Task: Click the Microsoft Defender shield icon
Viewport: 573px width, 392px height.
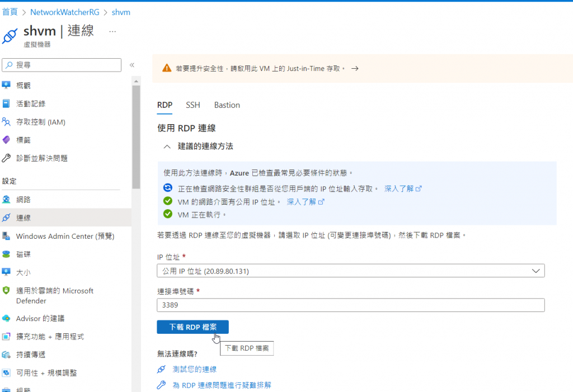Action: (x=6, y=290)
